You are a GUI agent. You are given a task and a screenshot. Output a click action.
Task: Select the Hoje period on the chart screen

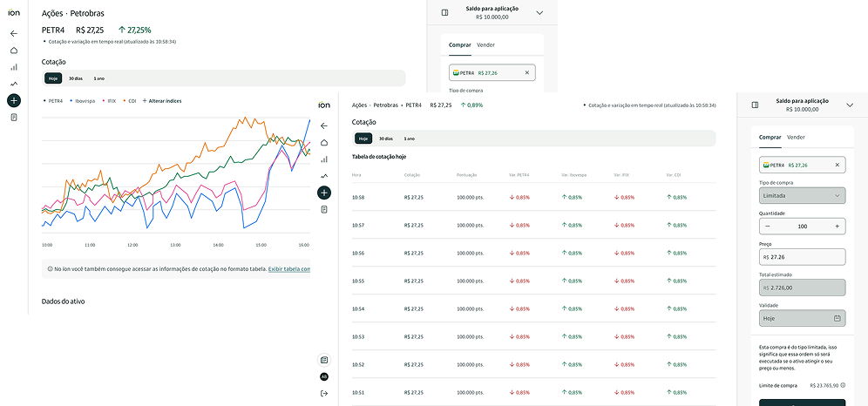(53, 78)
